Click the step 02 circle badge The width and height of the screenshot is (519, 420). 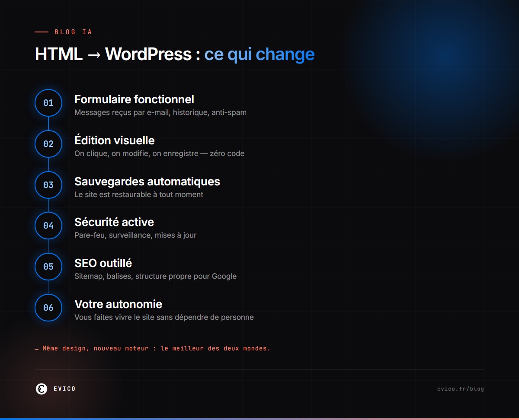[48, 144]
